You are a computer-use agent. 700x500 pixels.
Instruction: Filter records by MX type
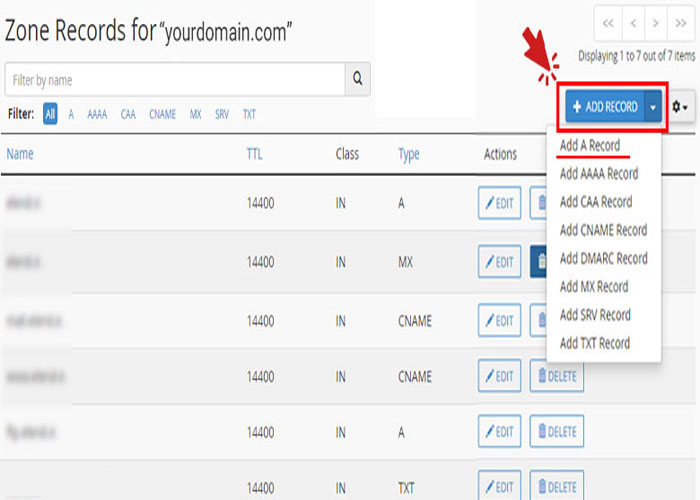[x=196, y=115]
